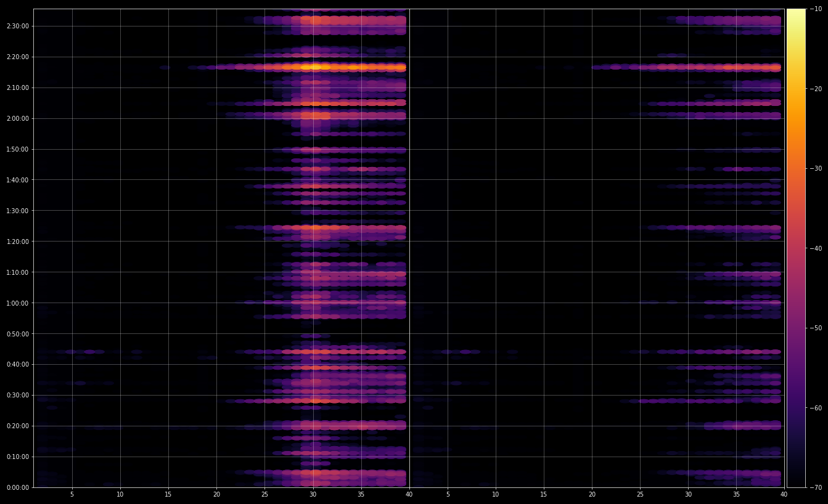Select the 1:30:00 time label

click(17, 211)
